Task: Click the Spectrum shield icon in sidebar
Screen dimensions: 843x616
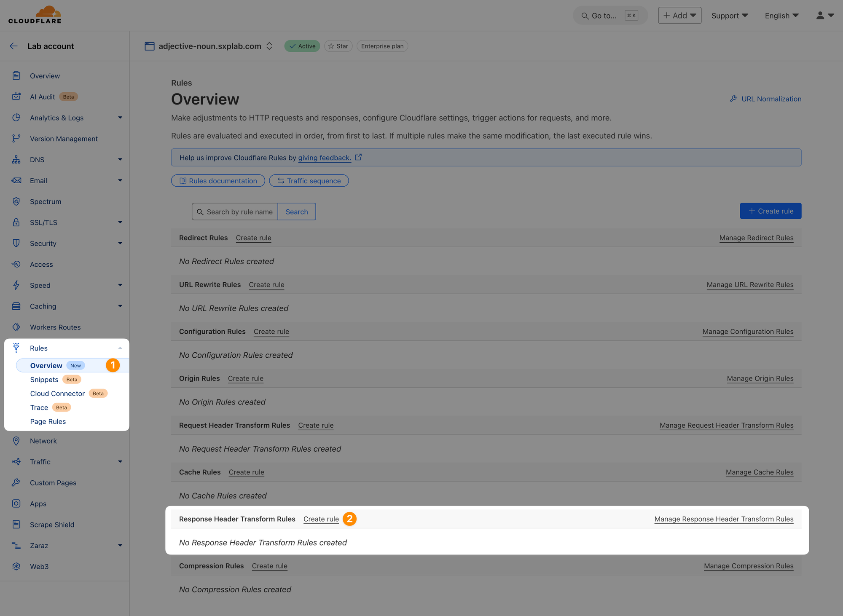Action: [16, 201]
